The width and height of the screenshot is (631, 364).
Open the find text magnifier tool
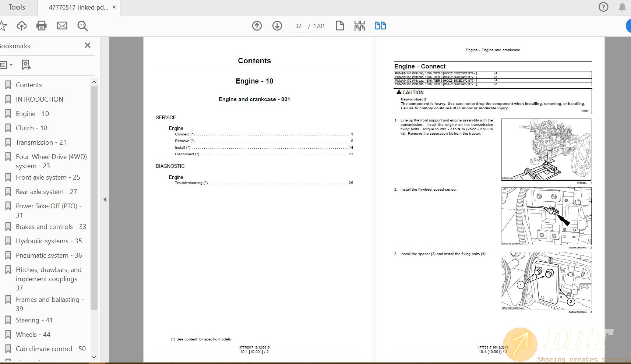pos(82,26)
